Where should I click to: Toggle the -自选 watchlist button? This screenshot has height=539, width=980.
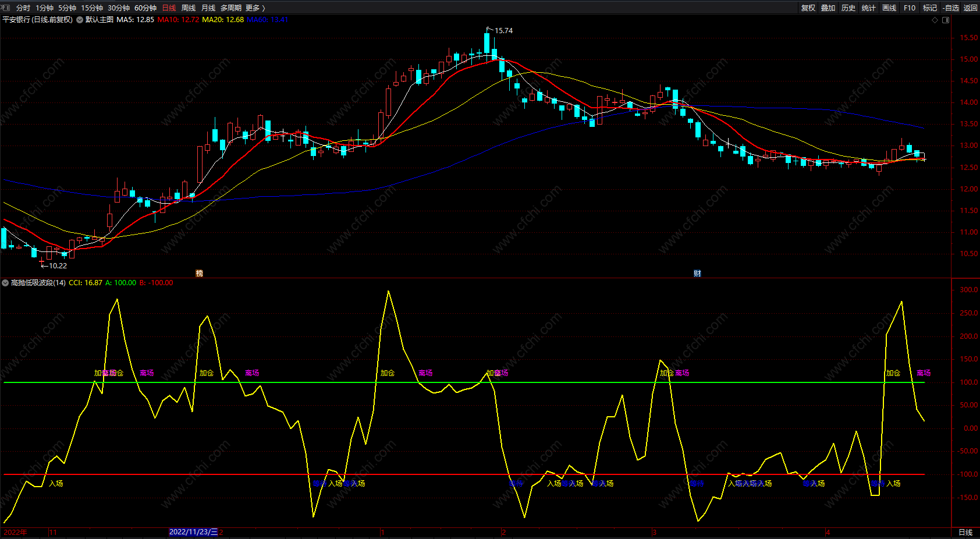point(951,8)
